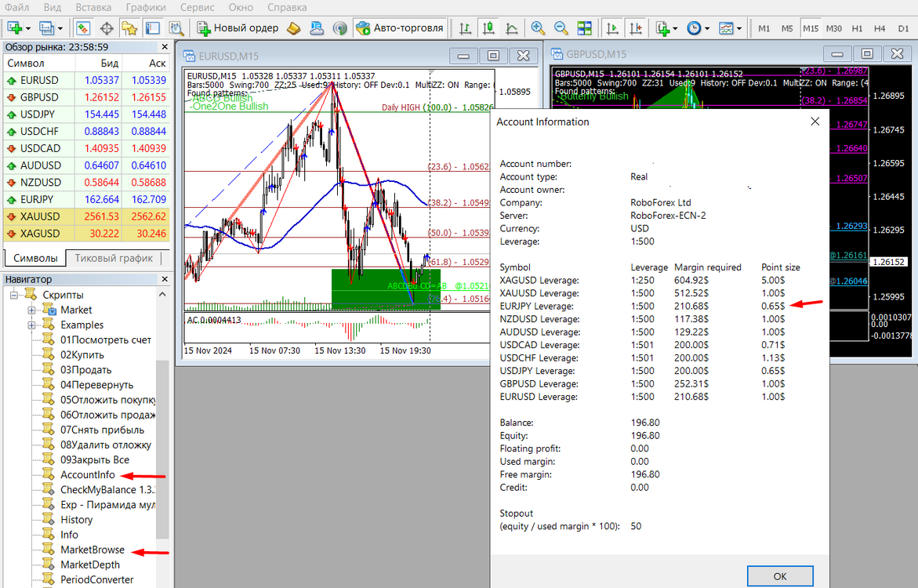Click the Signals radar icon

(339, 27)
